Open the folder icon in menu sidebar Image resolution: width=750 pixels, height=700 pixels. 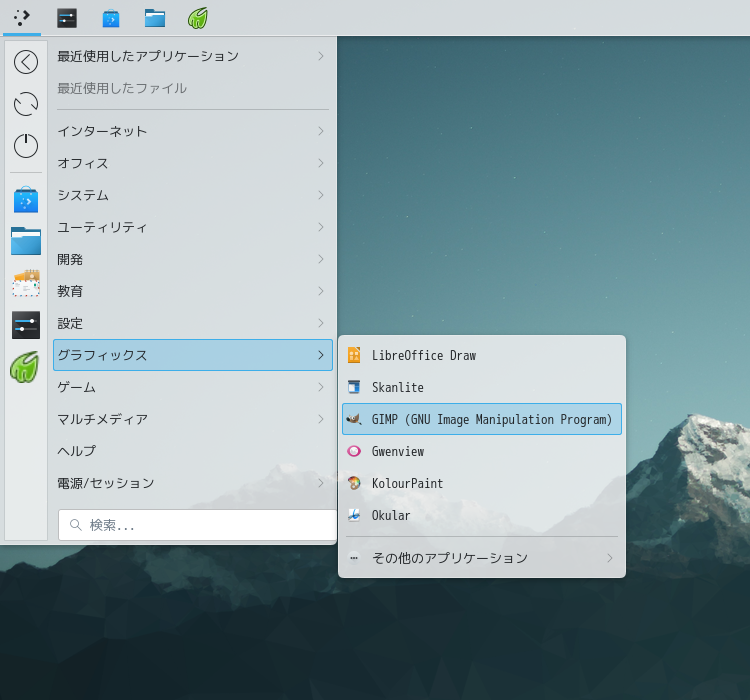pos(26,241)
